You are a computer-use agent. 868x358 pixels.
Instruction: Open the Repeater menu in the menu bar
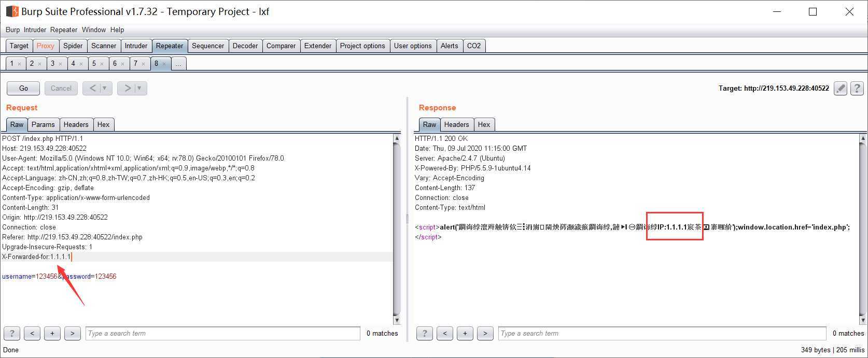pyautogui.click(x=64, y=30)
